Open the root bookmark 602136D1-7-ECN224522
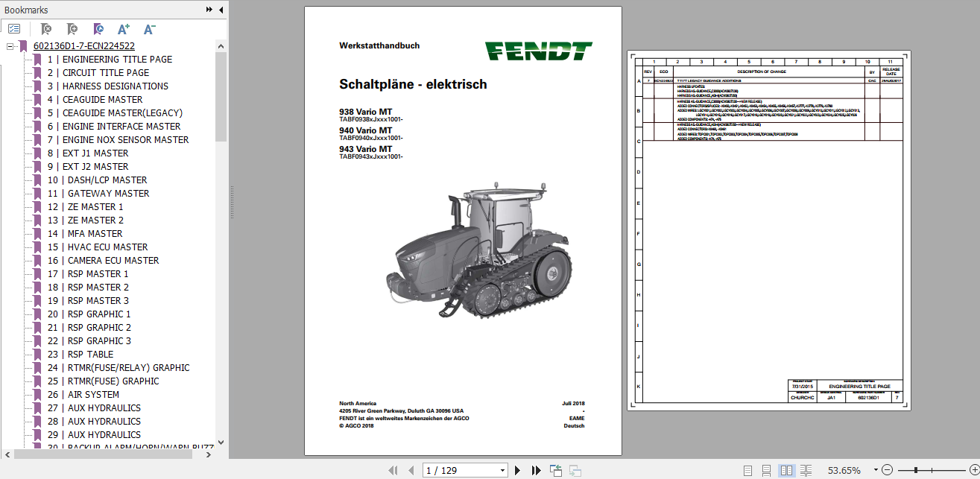The image size is (980, 479). point(84,46)
